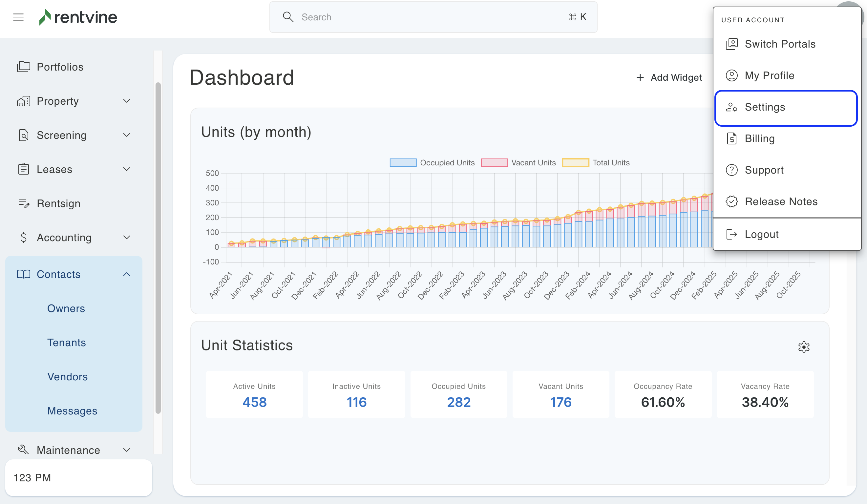867x504 pixels.
Task: Open My Profile menu item
Action: [x=769, y=75]
